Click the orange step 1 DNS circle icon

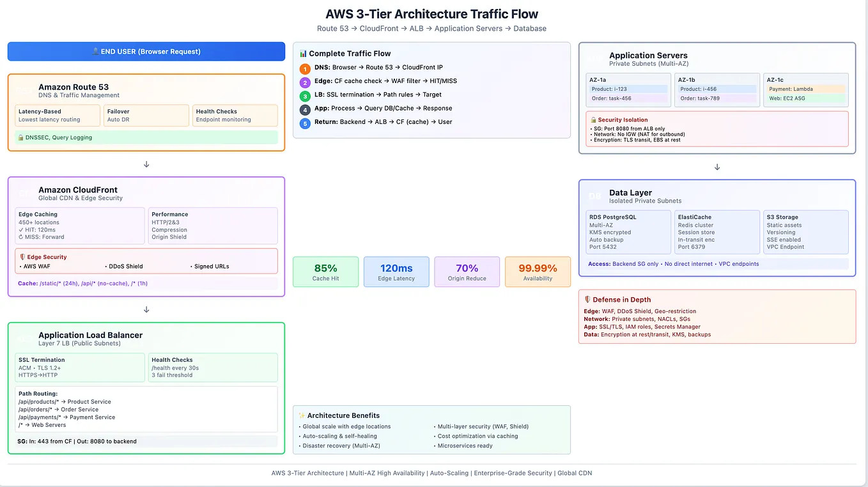click(x=305, y=68)
